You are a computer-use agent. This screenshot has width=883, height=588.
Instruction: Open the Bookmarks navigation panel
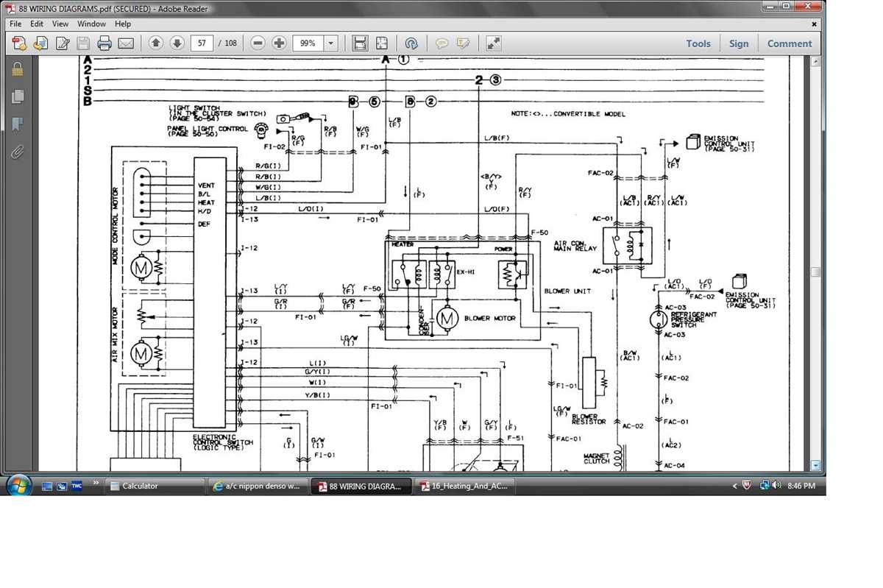[18, 124]
